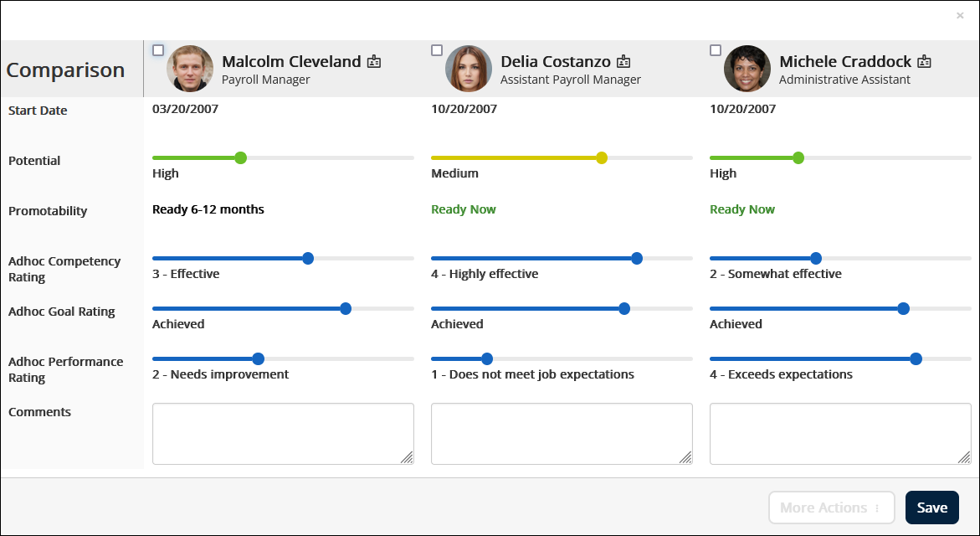The width and height of the screenshot is (980, 536).
Task: Click Michele's Adhoc Performance Rating slider handle
Action: pyautogui.click(x=916, y=358)
